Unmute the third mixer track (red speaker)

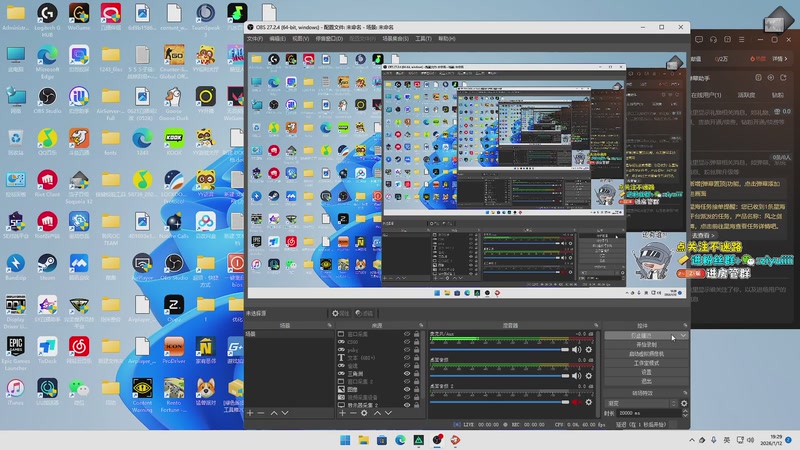click(576, 402)
